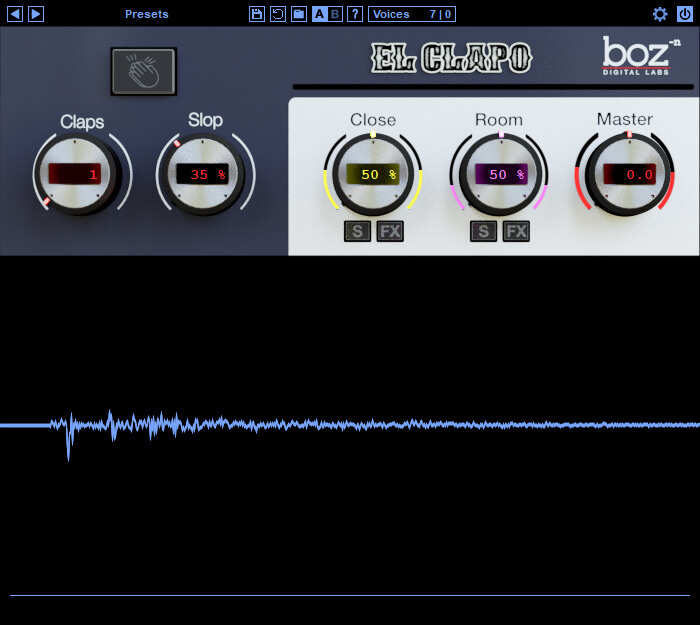Click the Slop knob
The image size is (700, 625).
[203, 174]
